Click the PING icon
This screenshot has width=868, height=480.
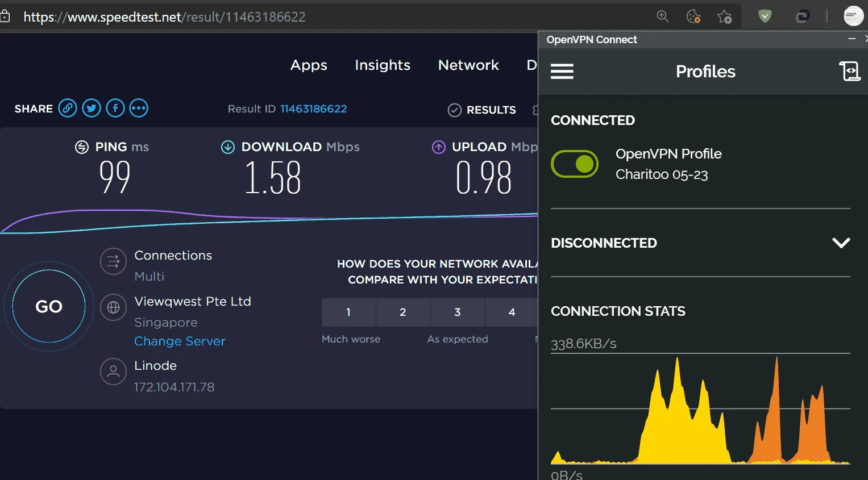(x=82, y=147)
